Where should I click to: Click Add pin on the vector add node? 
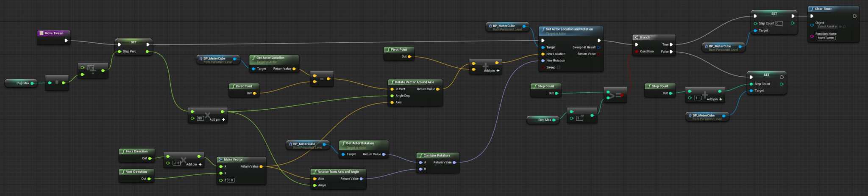pyautogui.click(x=492, y=71)
